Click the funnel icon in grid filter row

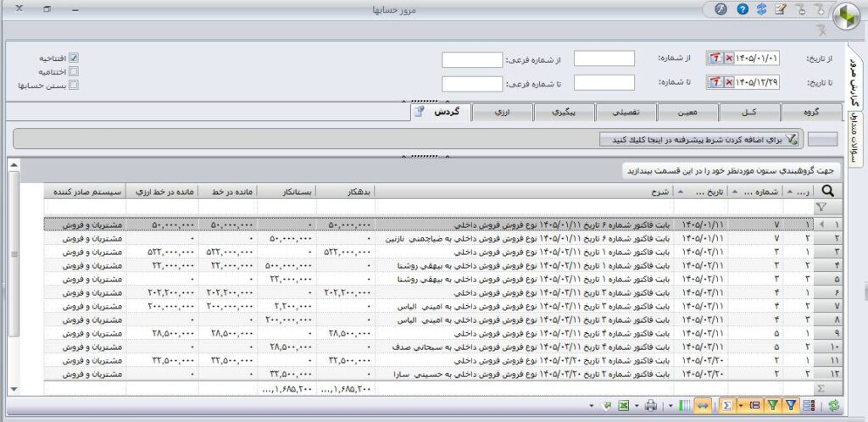pyautogui.click(x=821, y=208)
